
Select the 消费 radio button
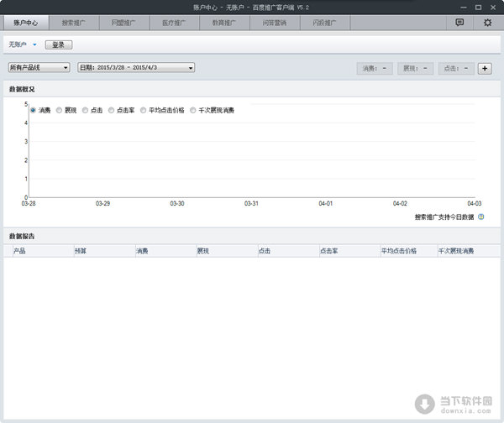(33, 110)
